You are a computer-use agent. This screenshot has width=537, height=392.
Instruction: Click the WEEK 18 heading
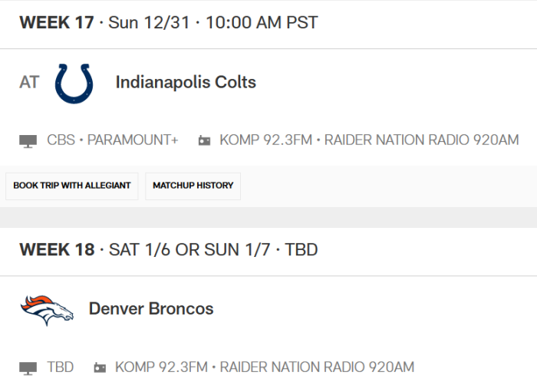coord(57,249)
